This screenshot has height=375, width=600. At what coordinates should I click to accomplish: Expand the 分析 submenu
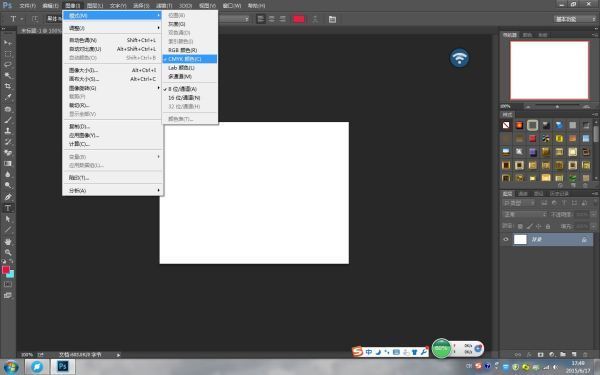point(112,191)
